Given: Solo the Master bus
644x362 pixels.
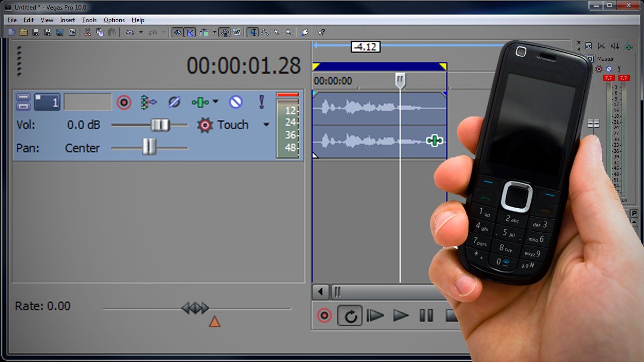Looking at the screenshot, I should (x=619, y=69).
